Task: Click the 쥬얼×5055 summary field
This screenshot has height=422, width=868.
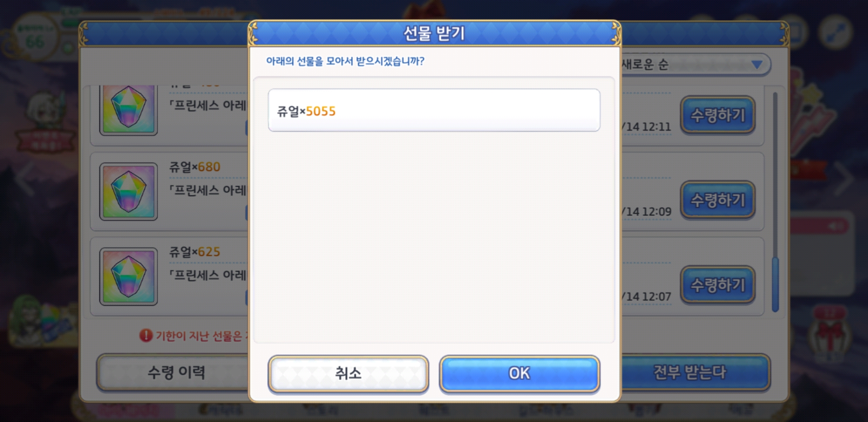Action: pos(434,110)
